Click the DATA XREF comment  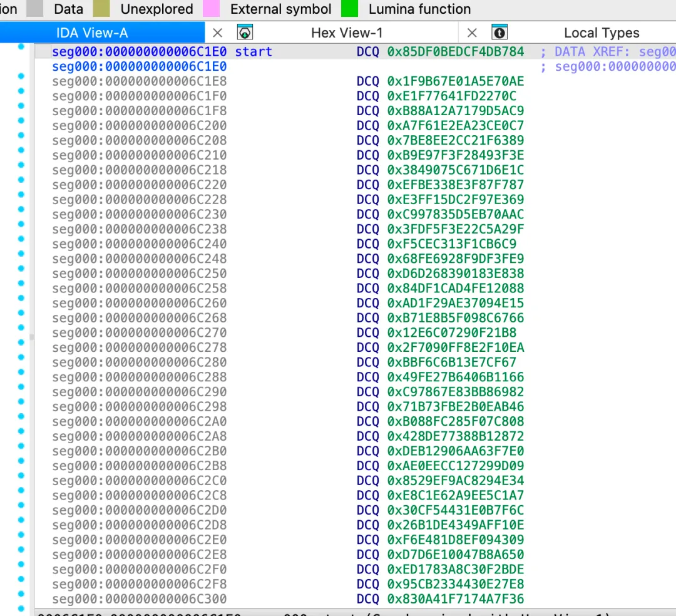[x=608, y=52]
